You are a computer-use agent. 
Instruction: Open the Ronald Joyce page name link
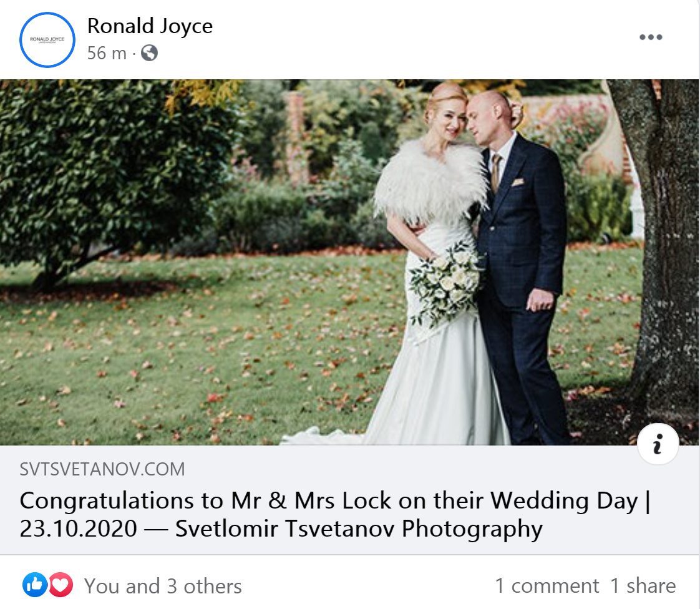(150, 26)
